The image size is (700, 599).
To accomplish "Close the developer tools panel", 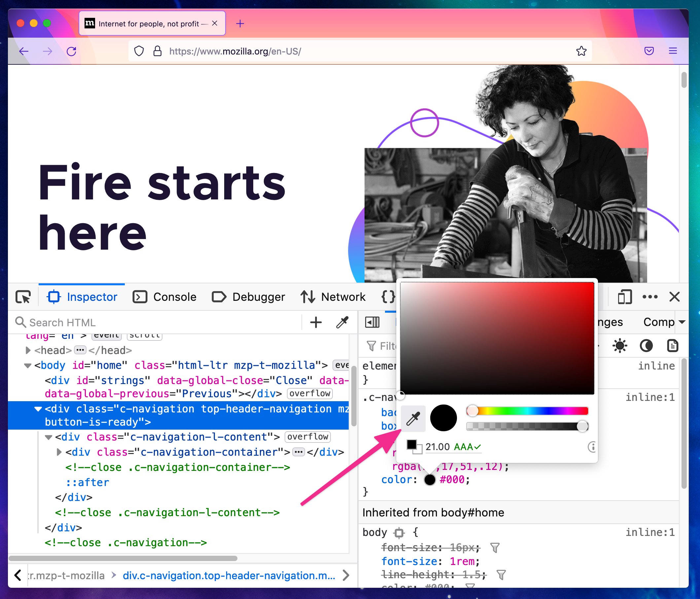I will 674,297.
